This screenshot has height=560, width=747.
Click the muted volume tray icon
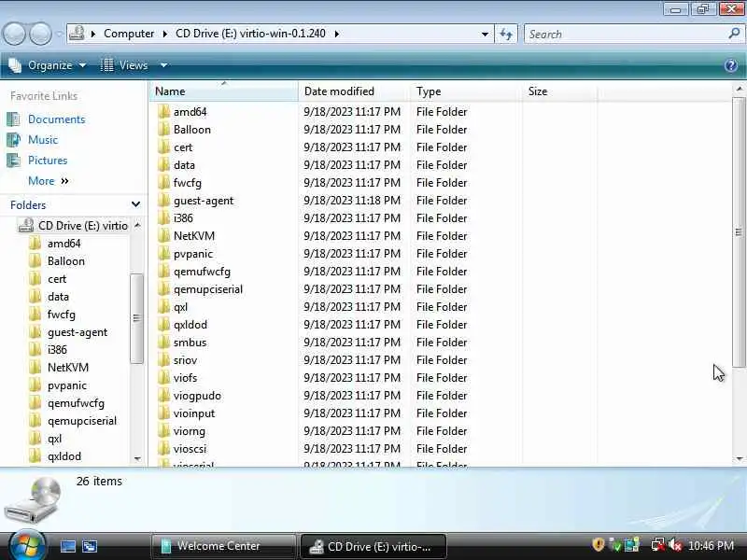(675, 545)
